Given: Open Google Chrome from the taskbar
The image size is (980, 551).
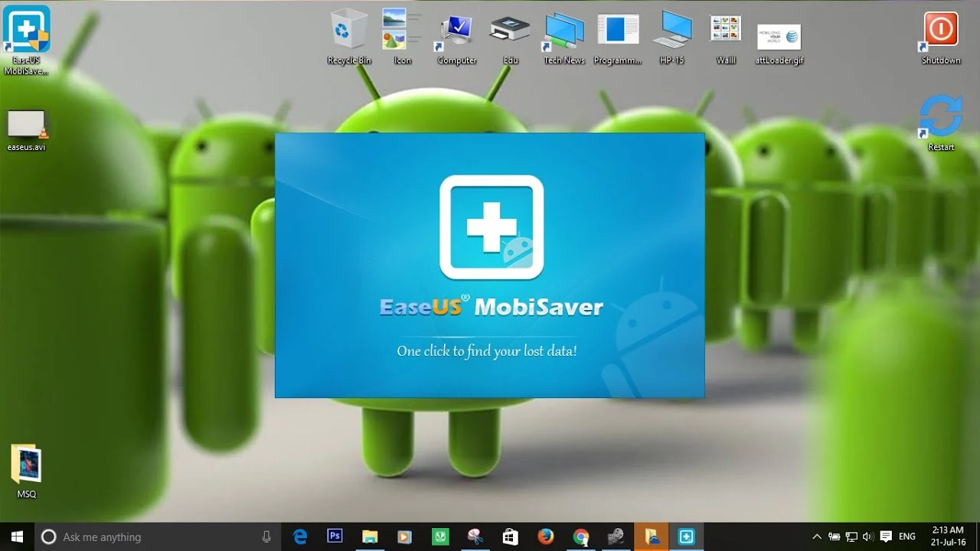Looking at the screenshot, I should coord(580,536).
